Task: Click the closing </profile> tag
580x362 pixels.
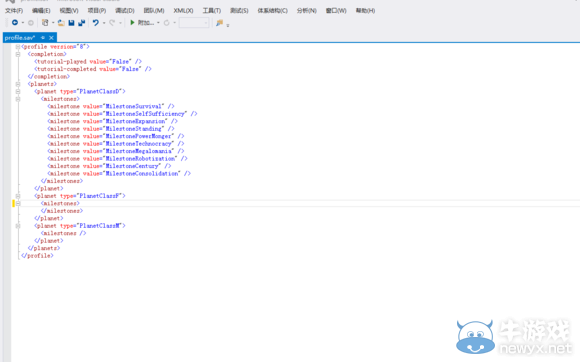Action: point(37,256)
